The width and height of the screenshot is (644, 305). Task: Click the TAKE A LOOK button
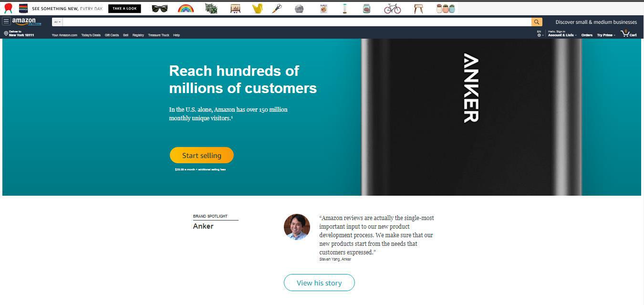pos(125,8)
